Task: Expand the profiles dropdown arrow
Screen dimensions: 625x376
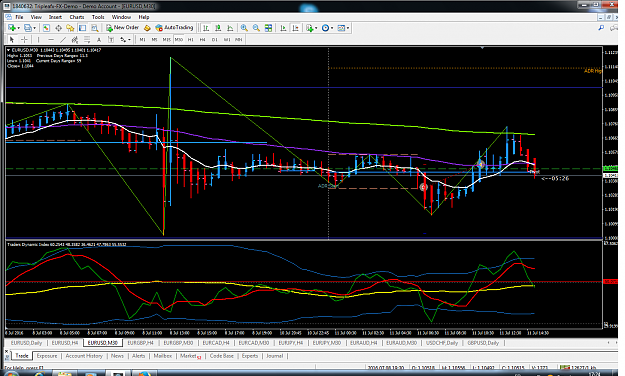Action: click(34, 28)
